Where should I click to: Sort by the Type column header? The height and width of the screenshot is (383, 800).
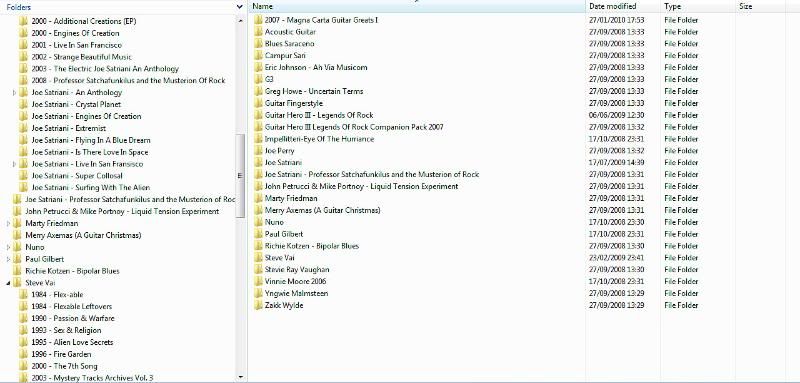(x=698, y=7)
